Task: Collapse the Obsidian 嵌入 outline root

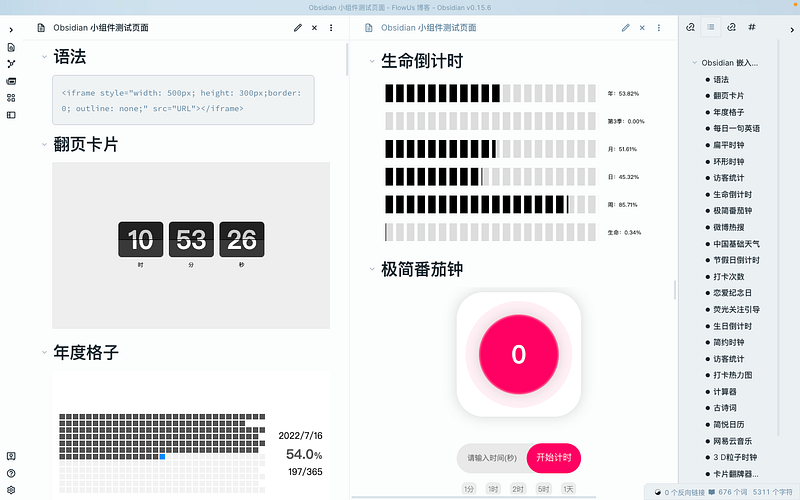Action: (x=694, y=62)
